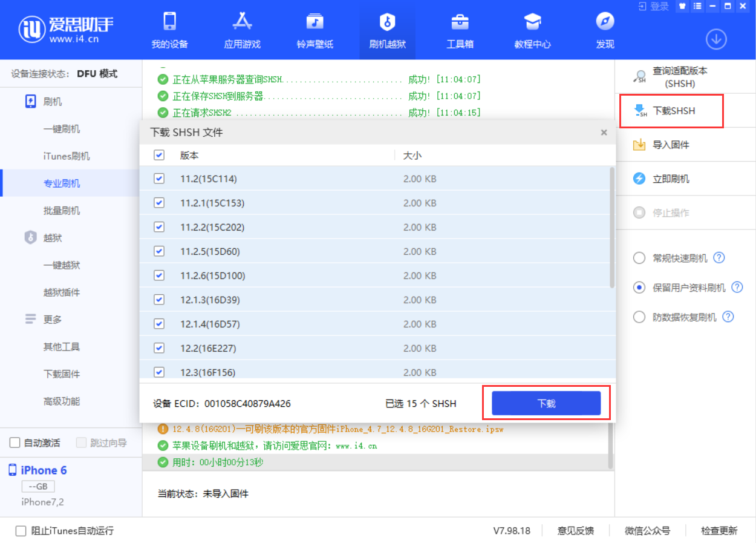Enable 阻止iTunes自动运行 checkbox
This screenshot has width=756, height=543.
tap(21, 531)
